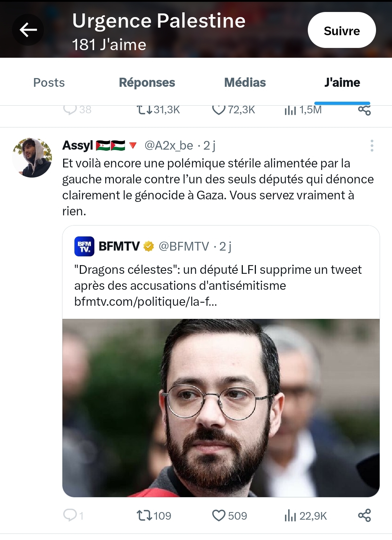
Task: Tap the back arrow icon
Action: (28, 30)
